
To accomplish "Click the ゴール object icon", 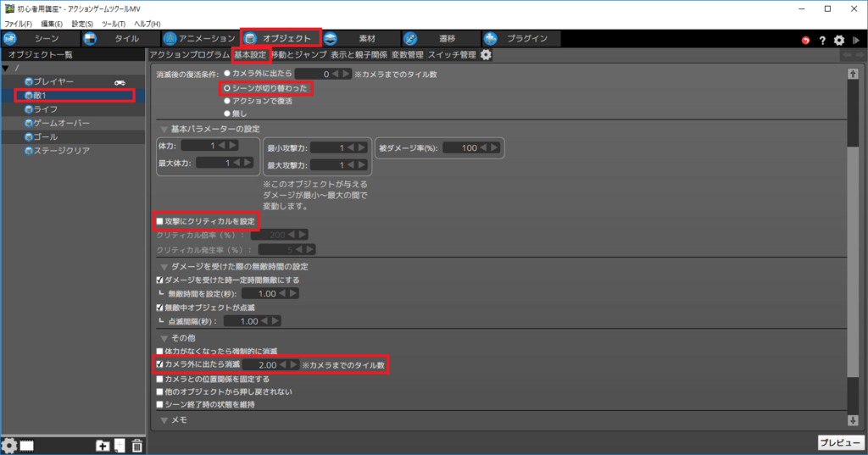I will pos(29,136).
